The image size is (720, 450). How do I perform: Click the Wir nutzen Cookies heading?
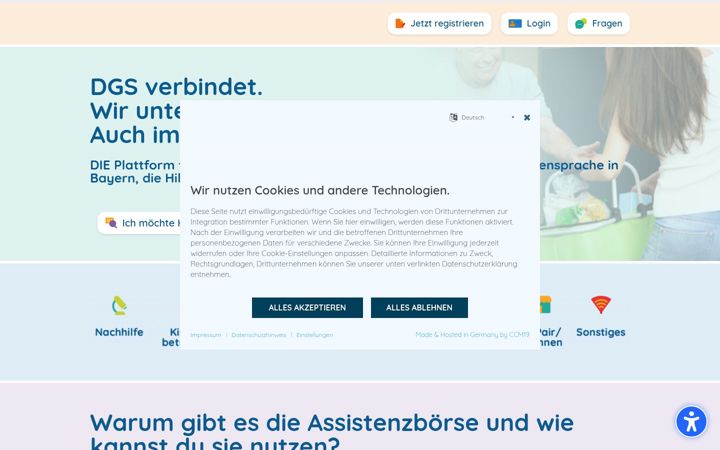320,191
